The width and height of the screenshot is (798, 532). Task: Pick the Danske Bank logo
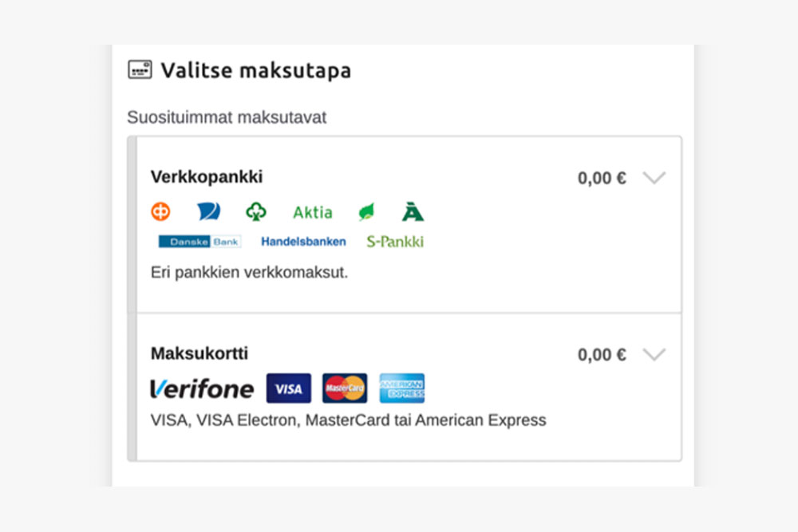coord(199,242)
